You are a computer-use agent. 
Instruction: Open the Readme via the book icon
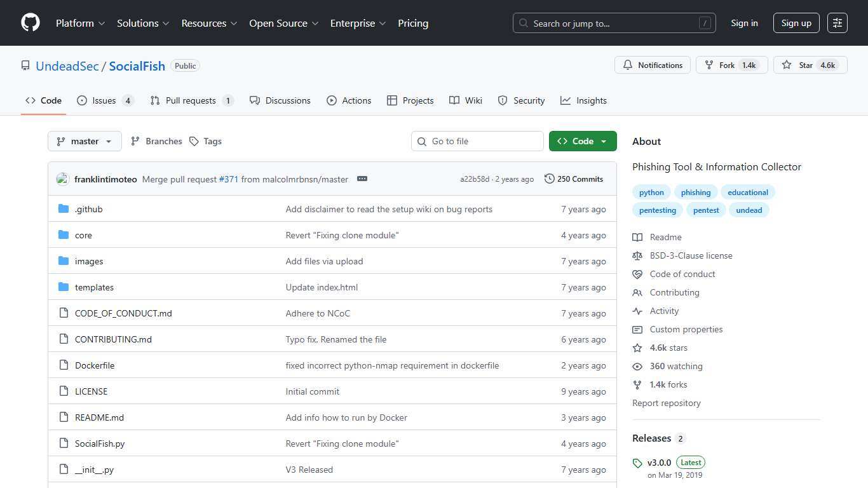(x=637, y=237)
